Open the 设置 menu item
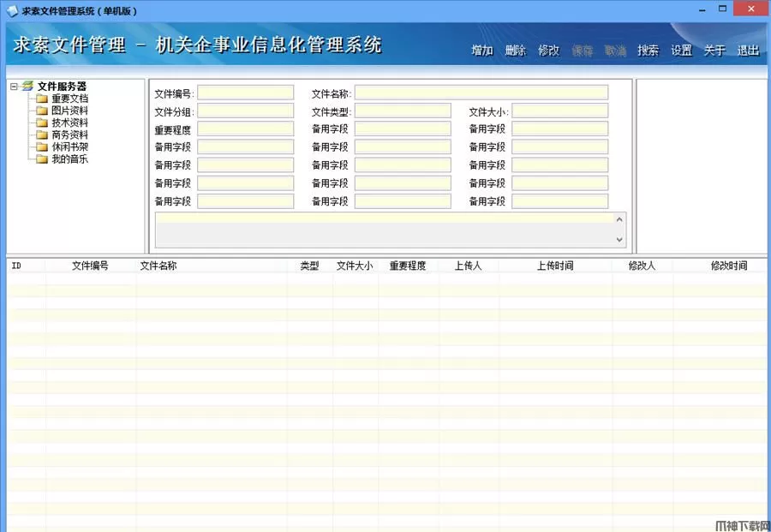 click(x=681, y=51)
